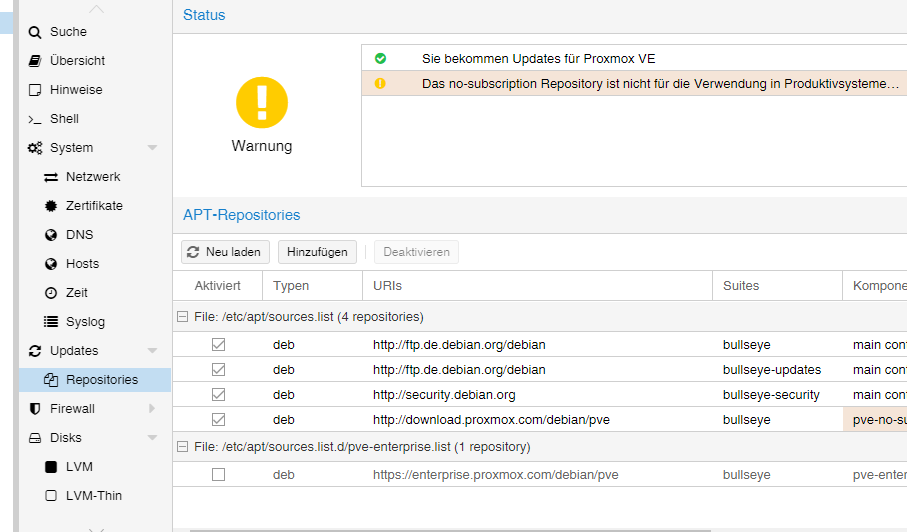Collapse the System section arrow
The width and height of the screenshot is (907, 532).
[152, 148]
